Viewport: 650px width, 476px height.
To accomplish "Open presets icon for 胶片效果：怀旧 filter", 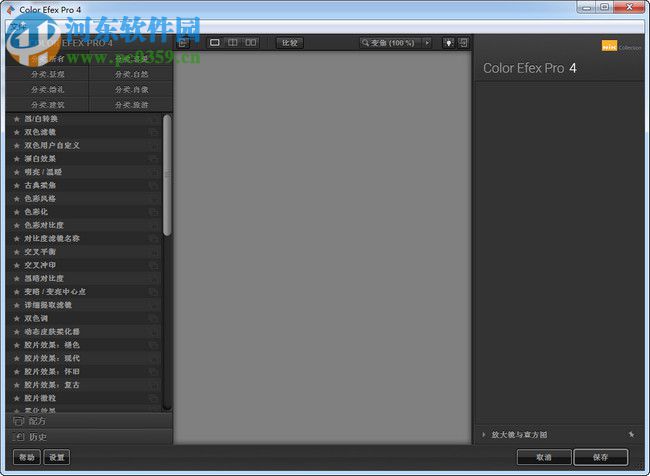I will (x=154, y=372).
